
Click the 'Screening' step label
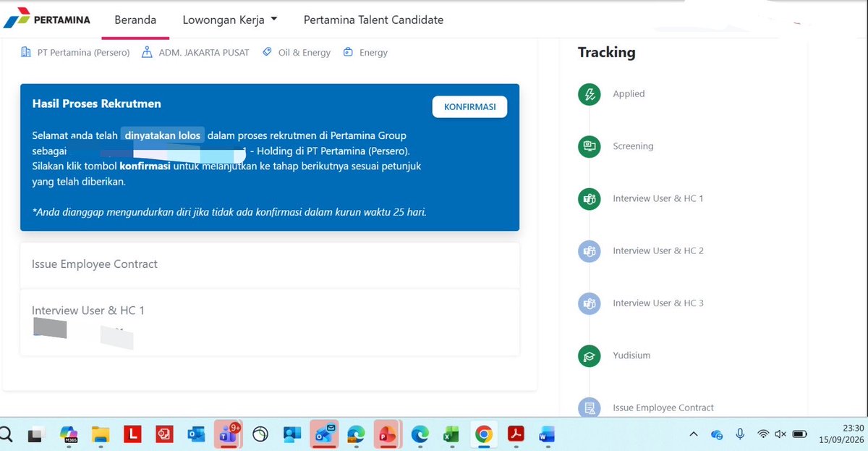click(633, 146)
